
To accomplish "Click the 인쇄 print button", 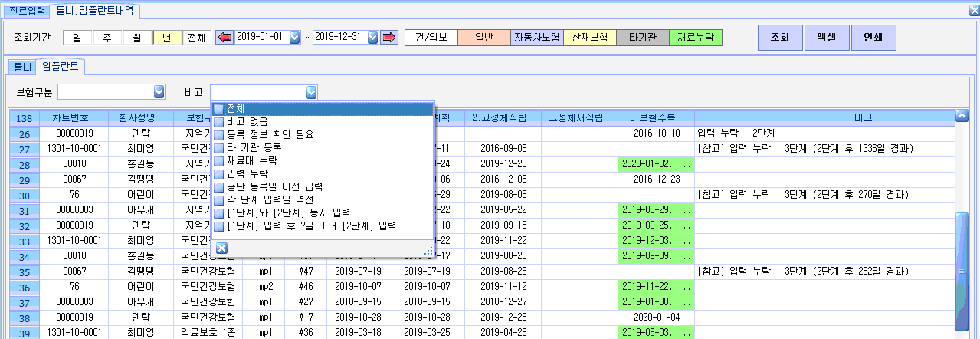I will [x=873, y=37].
